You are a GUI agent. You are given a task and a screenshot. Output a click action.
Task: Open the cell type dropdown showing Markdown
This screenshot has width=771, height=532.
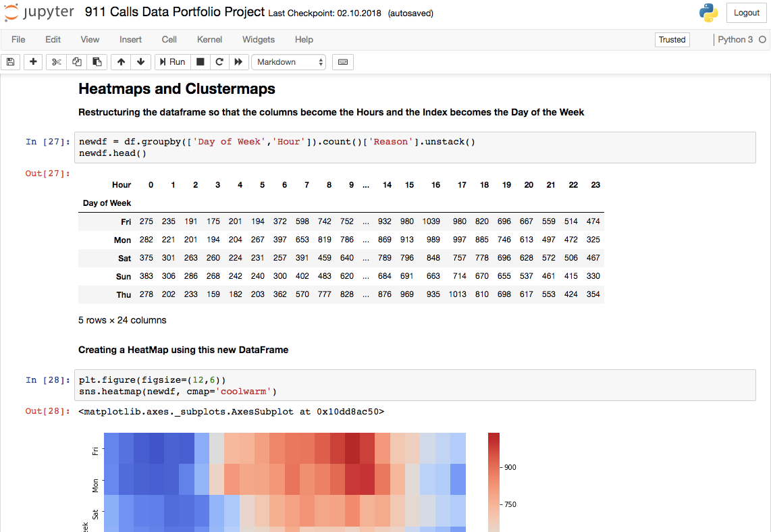coord(288,61)
